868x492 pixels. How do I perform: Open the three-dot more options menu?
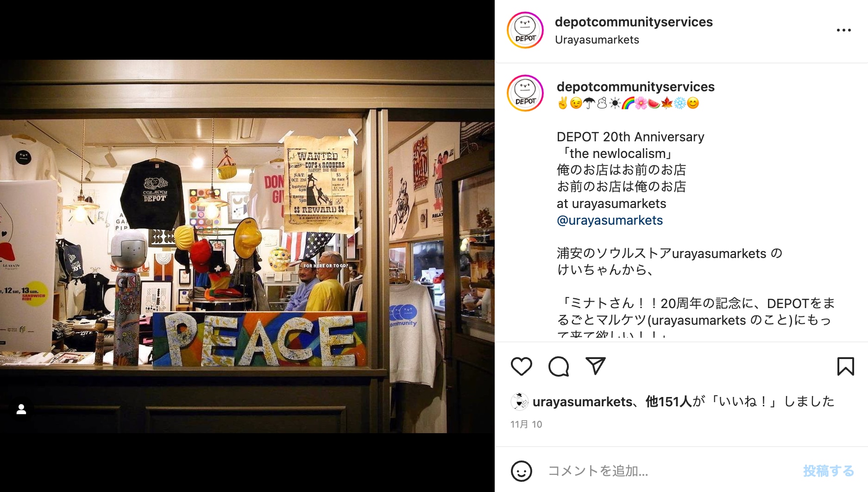click(843, 30)
